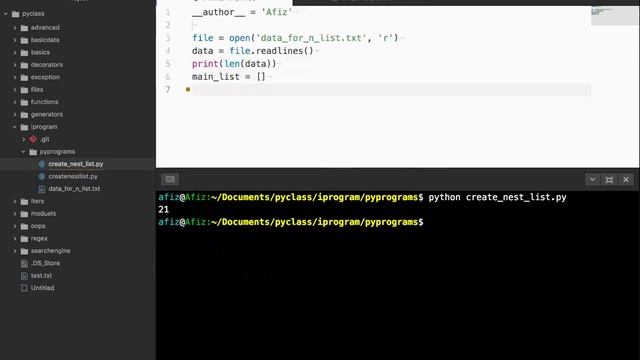The height and width of the screenshot is (360, 640).
Task: Click the 'print(len(data))' code line
Action: click(234, 64)
